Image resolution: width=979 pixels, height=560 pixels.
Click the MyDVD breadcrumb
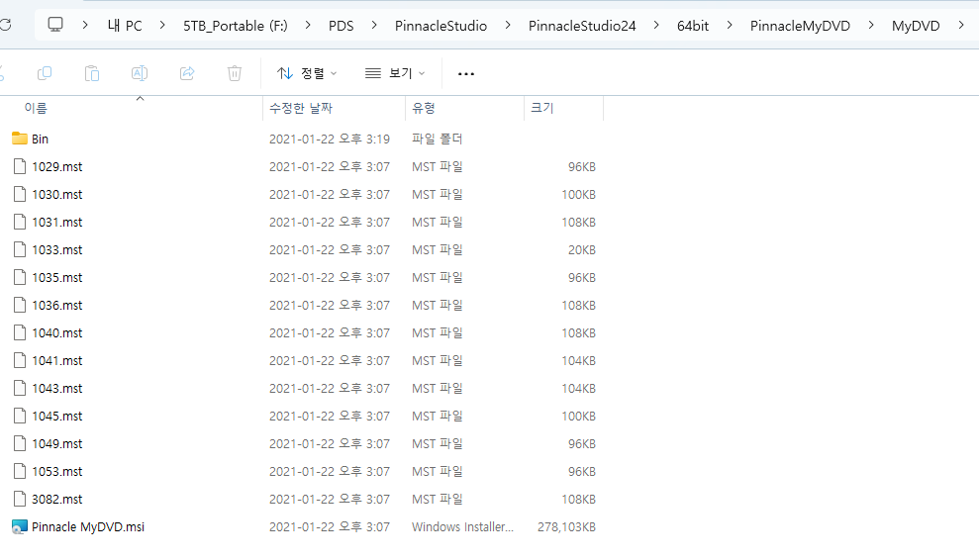coord(916,26)
